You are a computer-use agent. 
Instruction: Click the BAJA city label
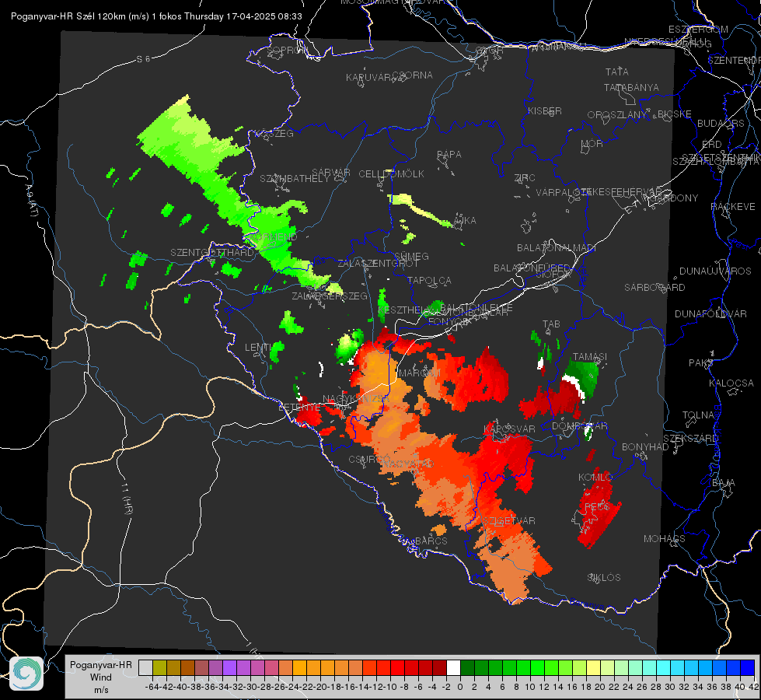(724, 483)
